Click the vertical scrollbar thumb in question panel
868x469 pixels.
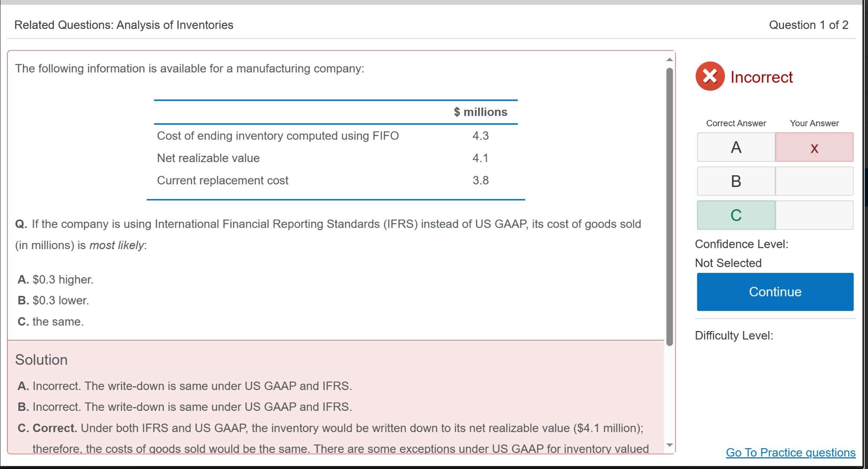(x=670, y=206)
